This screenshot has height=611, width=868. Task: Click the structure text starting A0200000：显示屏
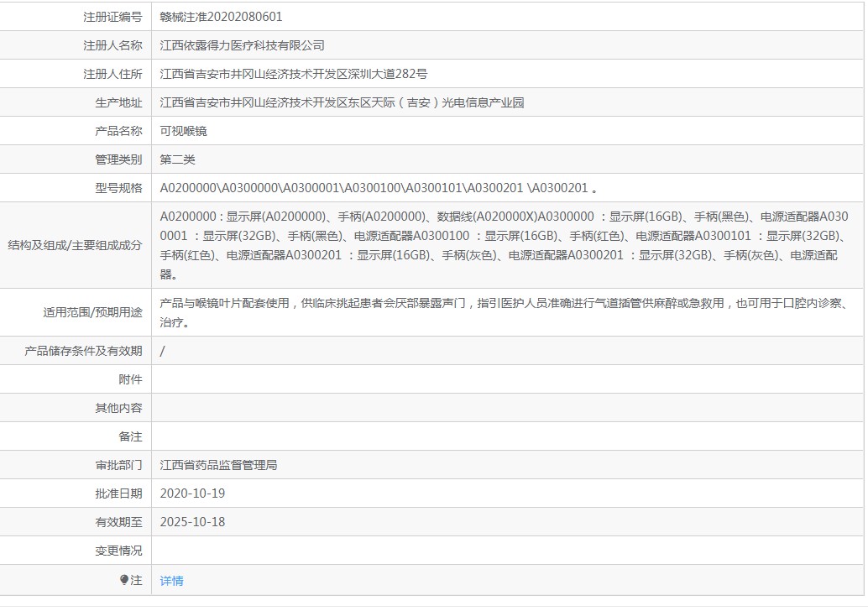point(505,245)
